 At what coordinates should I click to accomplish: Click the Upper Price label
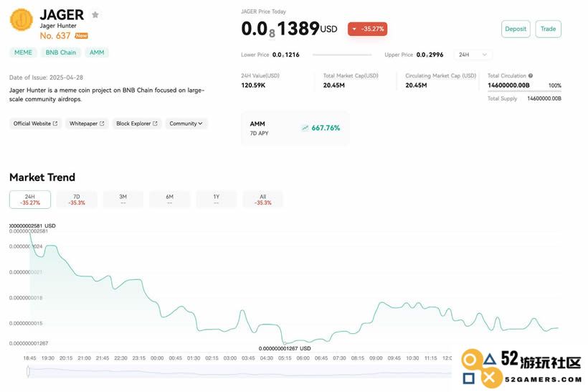[x=399, y=55]
